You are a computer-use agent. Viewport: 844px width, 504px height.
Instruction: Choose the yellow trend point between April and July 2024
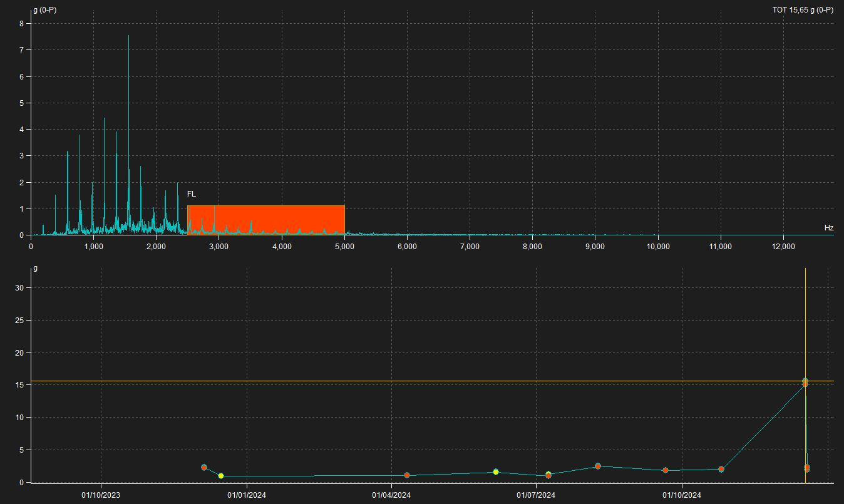click(x=496, y=471)
